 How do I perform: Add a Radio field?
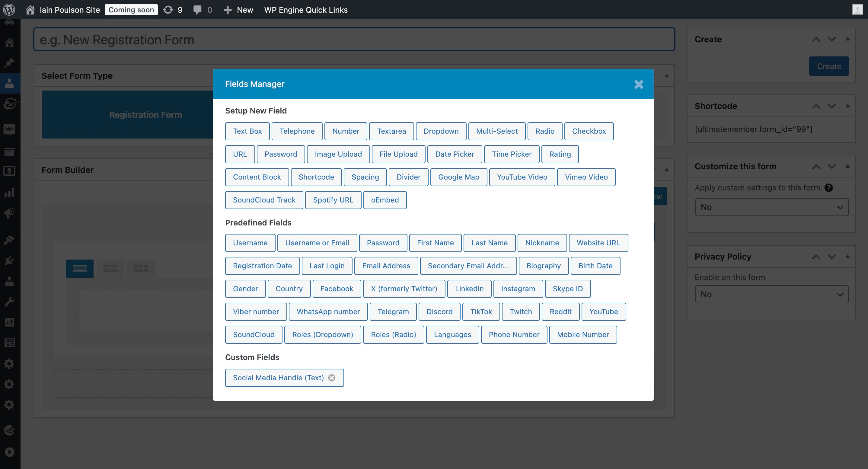544,131
